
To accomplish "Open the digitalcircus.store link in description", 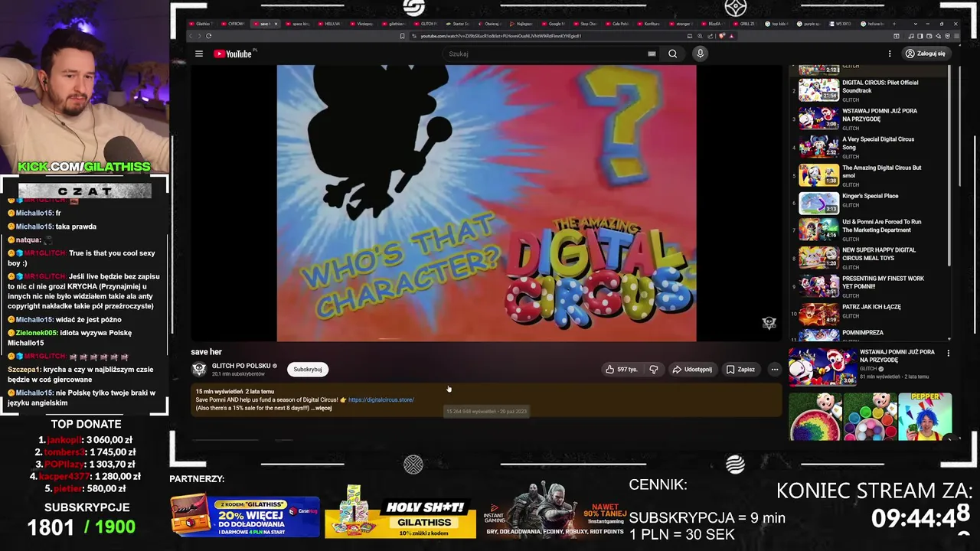I will pyautogui.click(x=381, y=399).
